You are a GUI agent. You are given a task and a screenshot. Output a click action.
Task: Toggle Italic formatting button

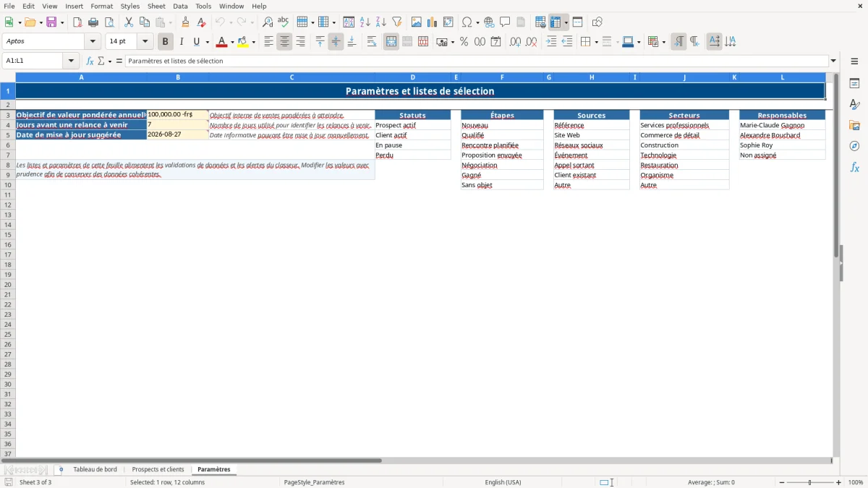click(181, 42)
